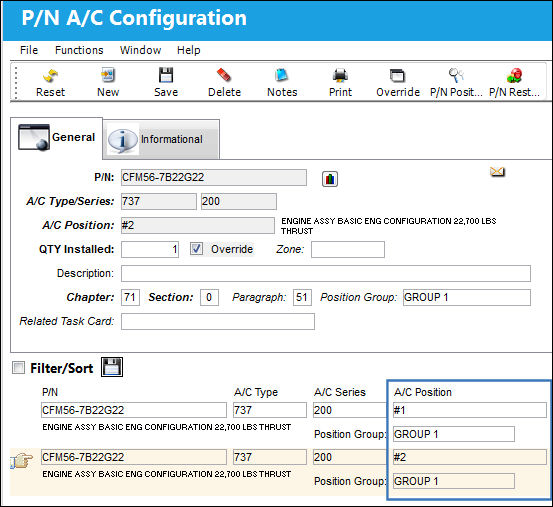Click the Save floppy disk toolbar icon

click(x=166, y=75)
